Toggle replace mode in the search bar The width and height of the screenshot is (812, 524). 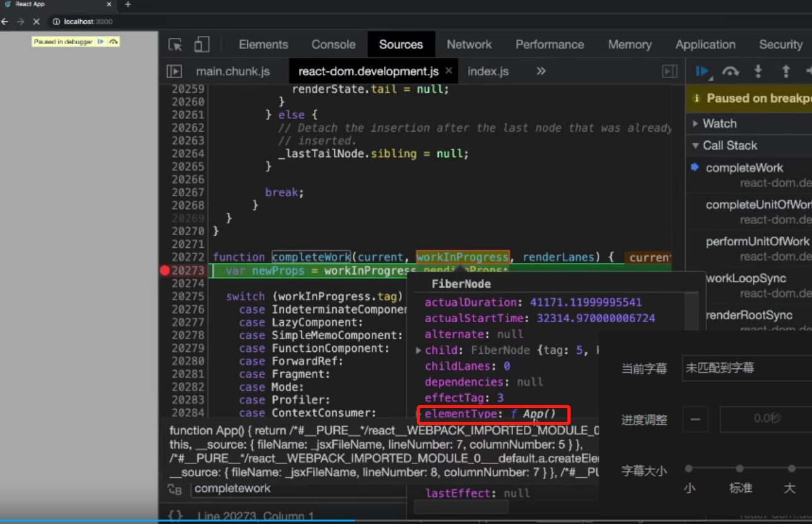coord(175,489)
